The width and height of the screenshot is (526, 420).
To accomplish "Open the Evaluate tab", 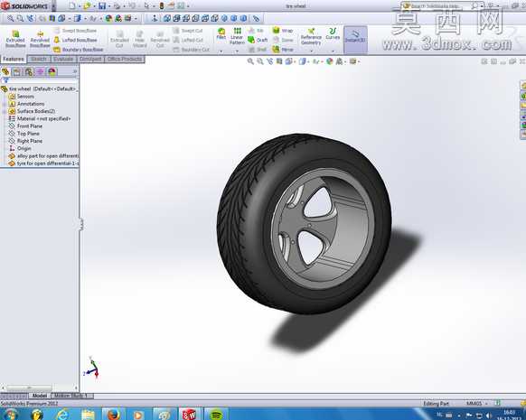I will (63, 59).
